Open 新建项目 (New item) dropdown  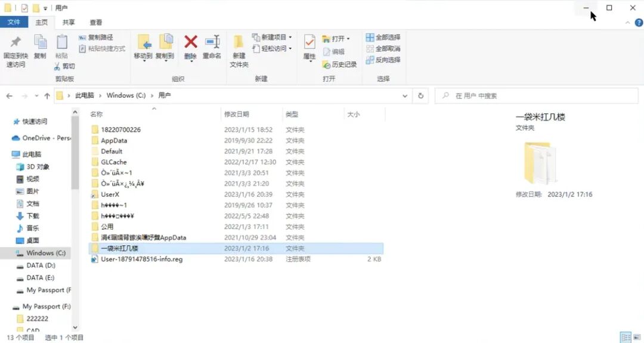pos(272,38)
